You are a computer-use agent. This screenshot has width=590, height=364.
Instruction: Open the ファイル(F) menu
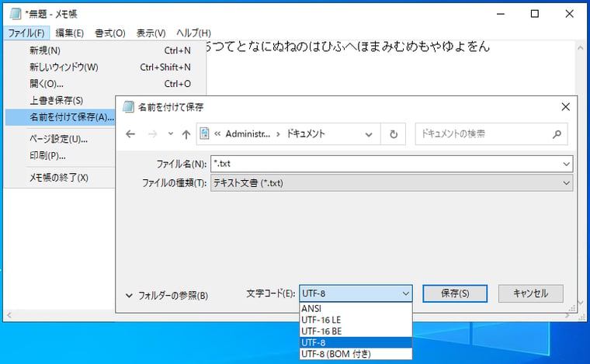(26, 33)
